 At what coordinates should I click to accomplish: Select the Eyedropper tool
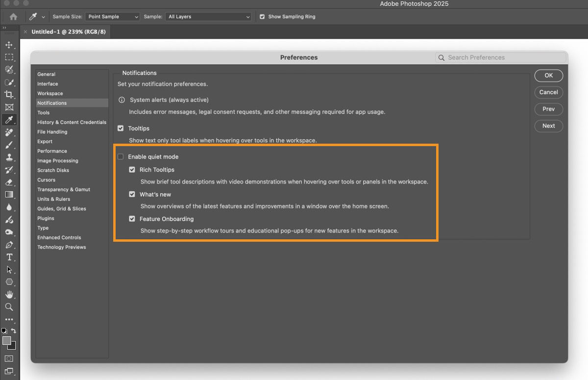(9, 120)
